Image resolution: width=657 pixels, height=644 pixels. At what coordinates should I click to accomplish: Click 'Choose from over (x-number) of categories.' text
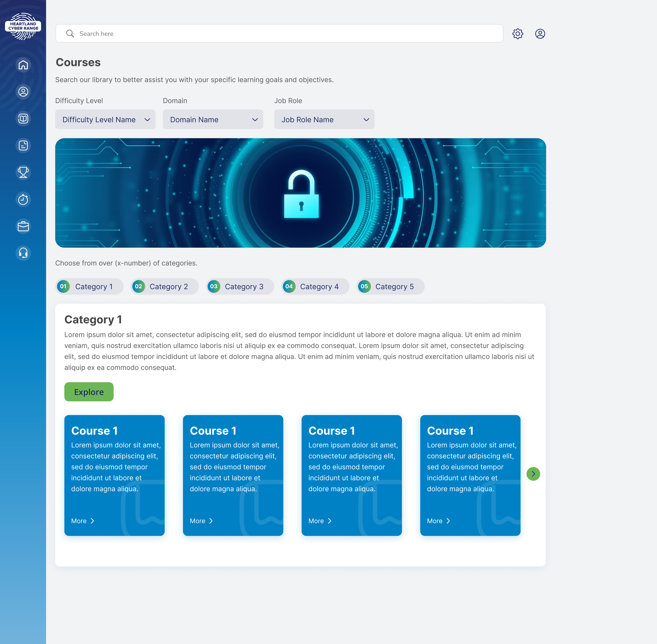coord(126,263)
